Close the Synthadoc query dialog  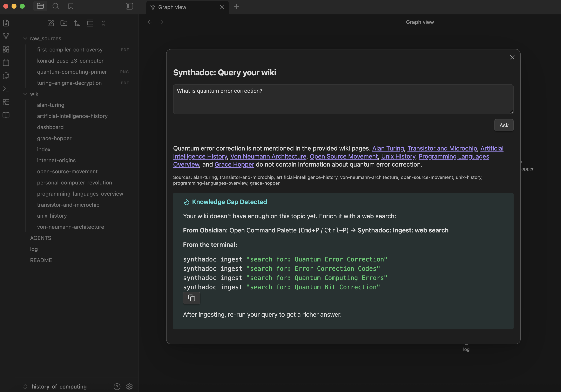click(x=512, y=57)
